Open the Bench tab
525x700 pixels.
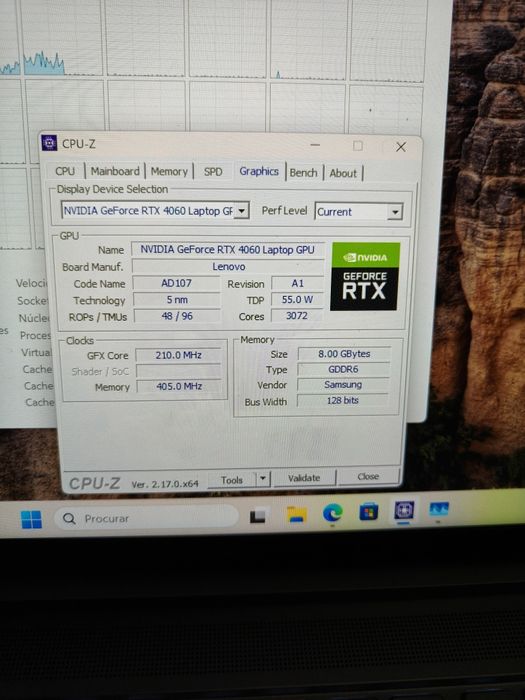tap(304, 173)
